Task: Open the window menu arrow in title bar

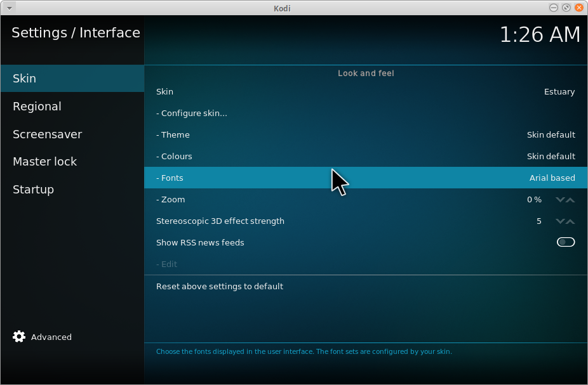Action: point(10,8)
